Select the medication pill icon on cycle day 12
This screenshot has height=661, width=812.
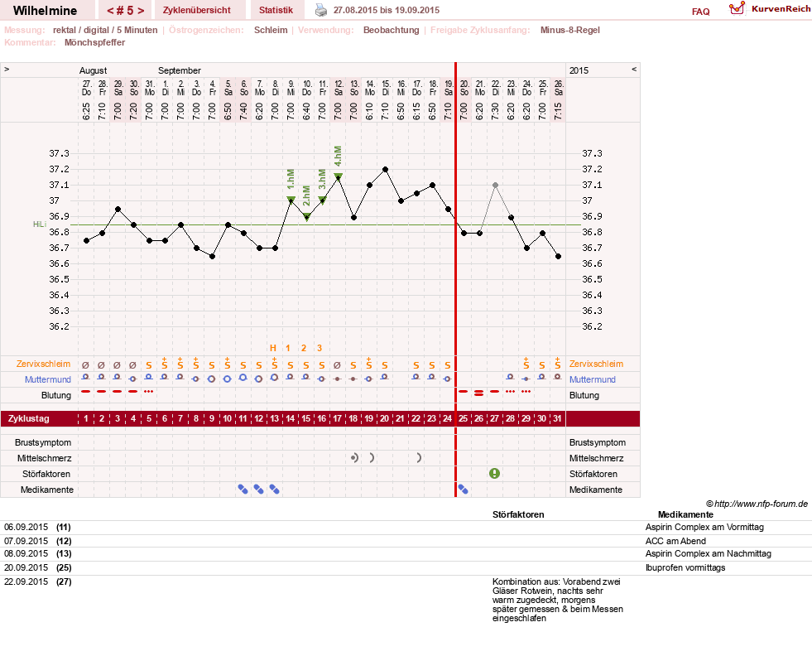point(258,489)
